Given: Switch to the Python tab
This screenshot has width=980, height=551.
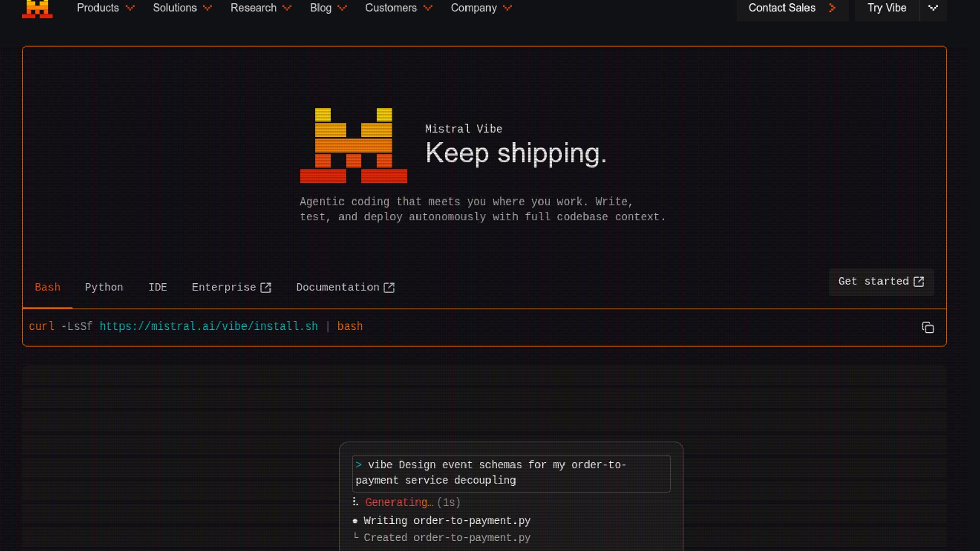Looking at the screenshot, I should pyautogui.click(x=104, y=287).
